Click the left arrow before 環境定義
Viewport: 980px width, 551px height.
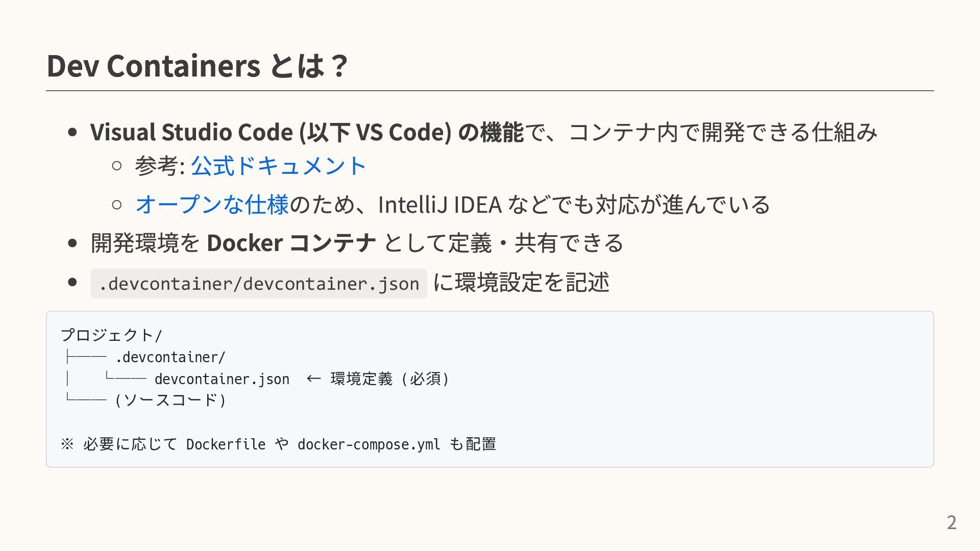pos(313,379)
